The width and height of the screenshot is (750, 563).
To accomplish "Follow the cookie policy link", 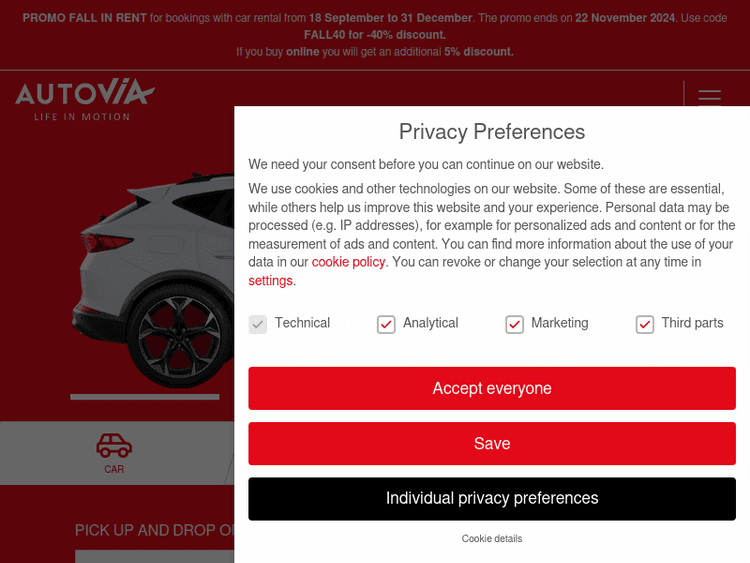I will pos(348,262).
